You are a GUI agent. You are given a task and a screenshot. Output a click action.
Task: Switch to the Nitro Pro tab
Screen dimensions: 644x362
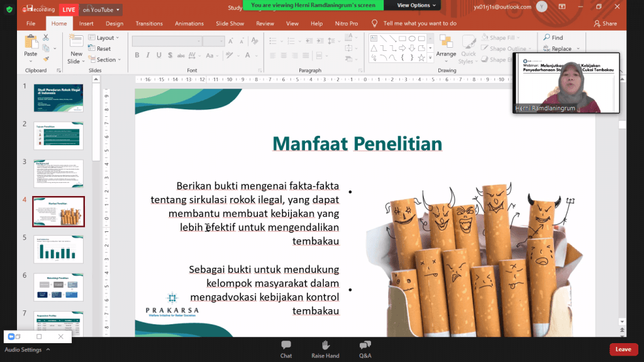pos(347,23)
